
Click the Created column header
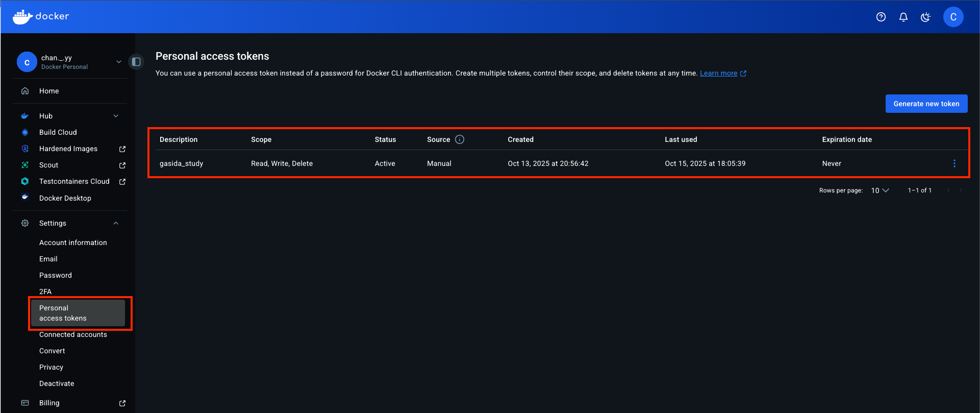pos(520,139)
